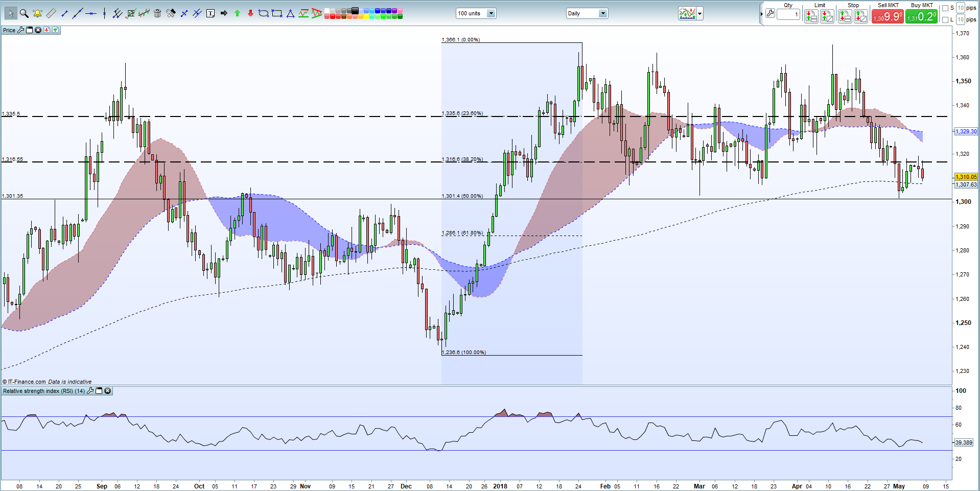
Task: Select the ruler measurement tool
Action: coord(51,13)
